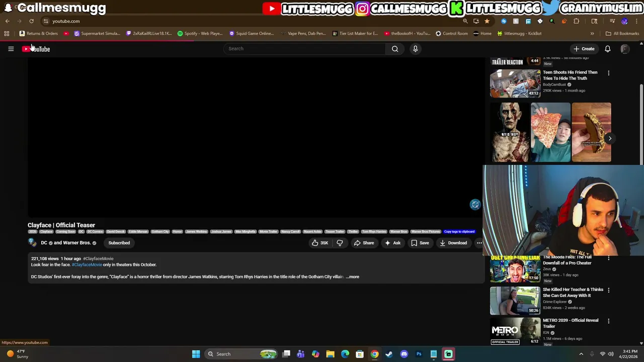Open the DC and Warner Bros. channel avatar

click(32, 243)
